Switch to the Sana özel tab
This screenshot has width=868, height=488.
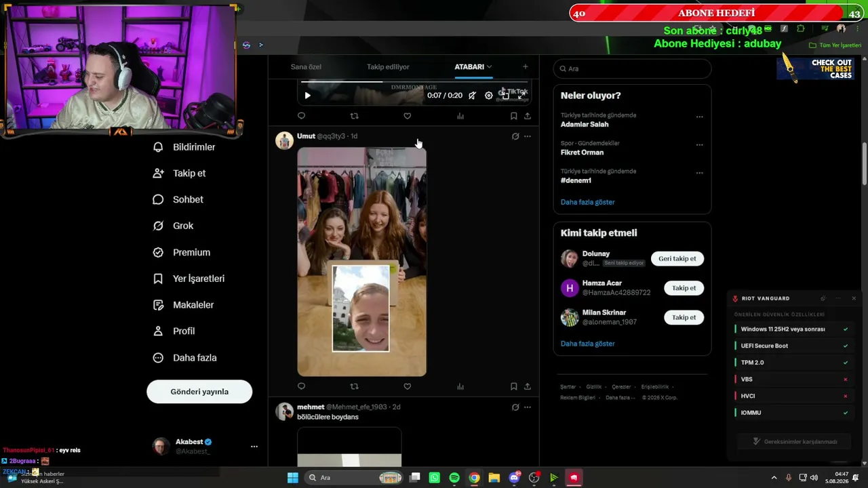[306, 67]
